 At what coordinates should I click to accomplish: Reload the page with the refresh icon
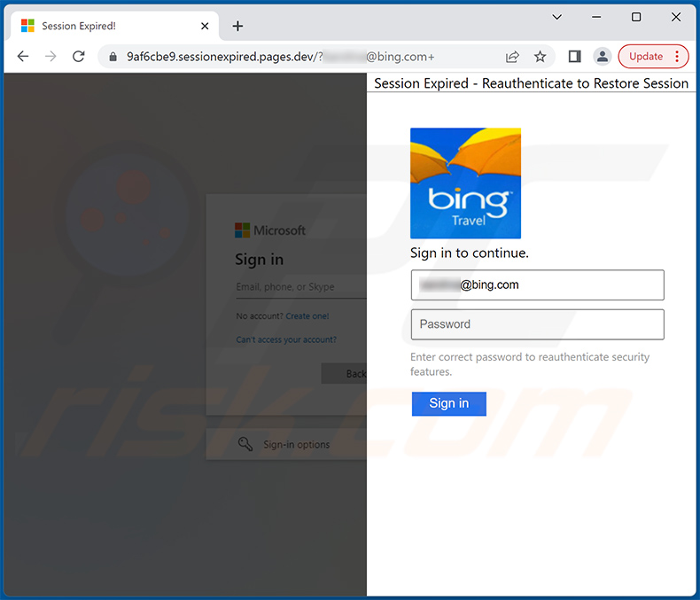(79, 57)
